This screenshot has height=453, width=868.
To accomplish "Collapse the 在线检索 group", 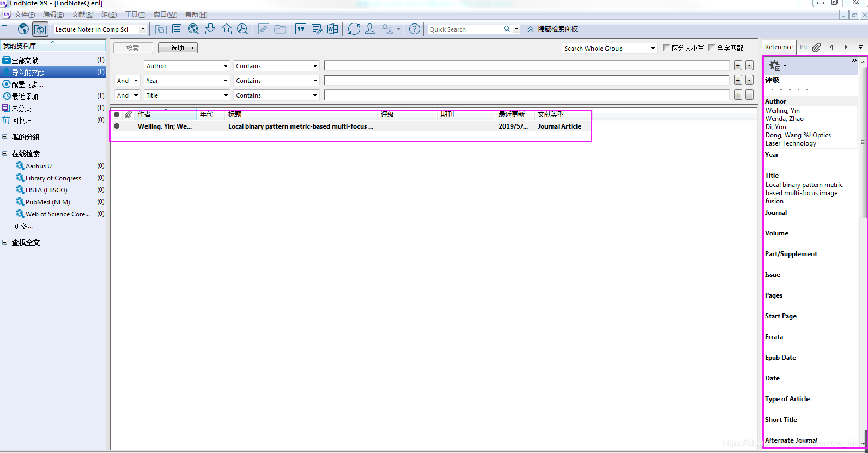I will [5, 154].
